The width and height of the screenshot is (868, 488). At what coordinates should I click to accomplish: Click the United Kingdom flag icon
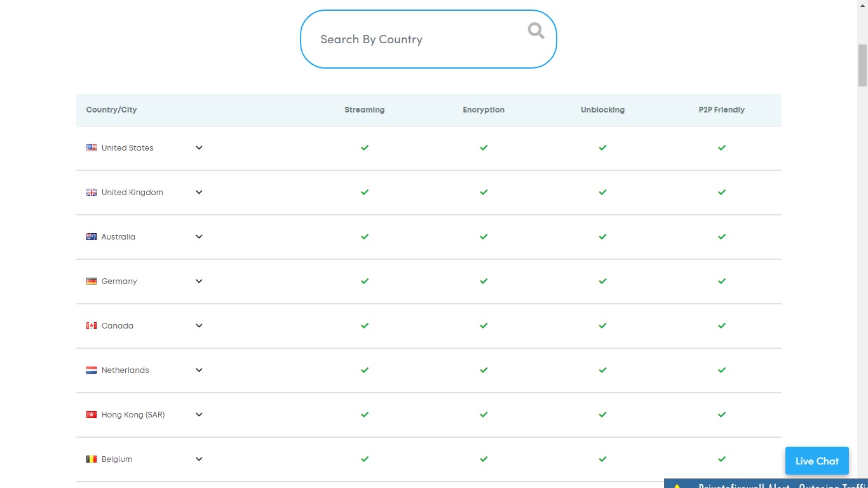coord(92,193)
